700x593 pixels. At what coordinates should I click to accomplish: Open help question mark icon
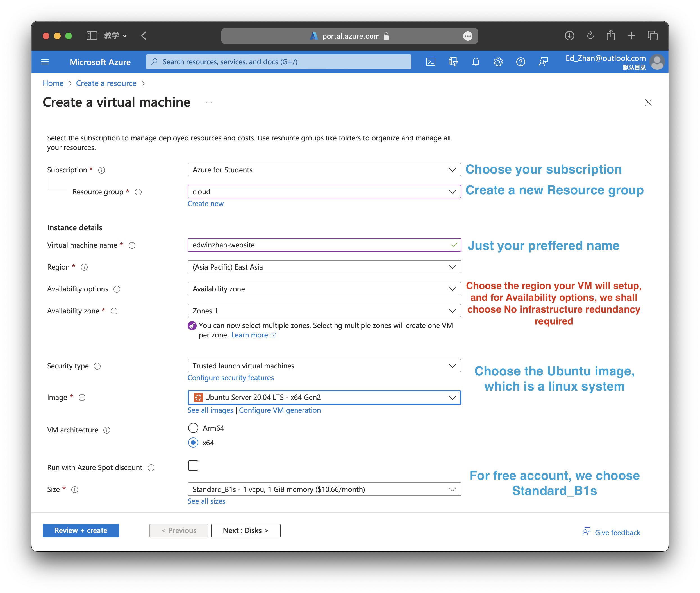tap(521, 62)
